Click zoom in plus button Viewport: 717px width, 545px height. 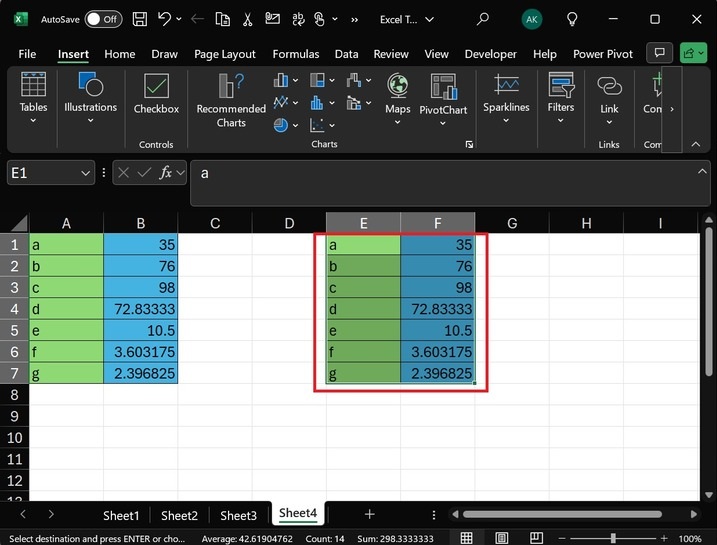pos(663,538)
